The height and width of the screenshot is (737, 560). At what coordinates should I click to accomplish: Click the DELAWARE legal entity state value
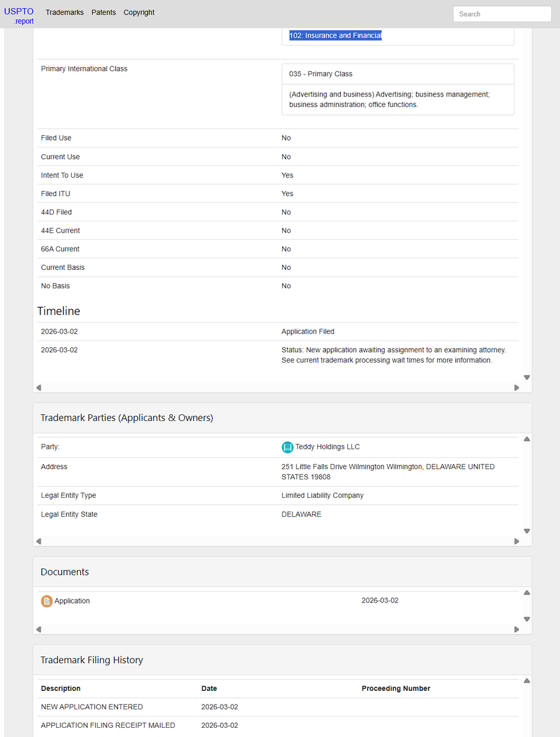[x=301, y=514]
